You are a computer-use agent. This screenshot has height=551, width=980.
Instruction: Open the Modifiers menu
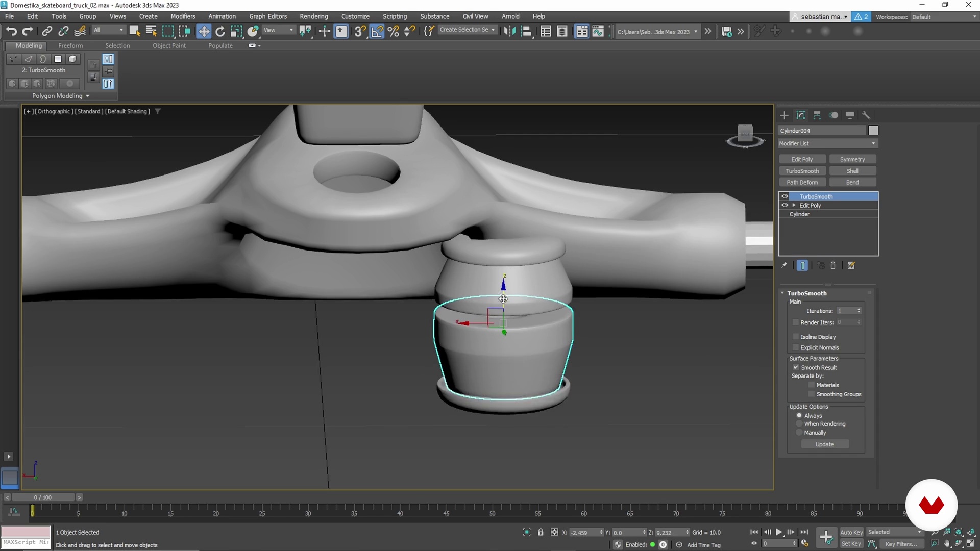click(182, 15)
